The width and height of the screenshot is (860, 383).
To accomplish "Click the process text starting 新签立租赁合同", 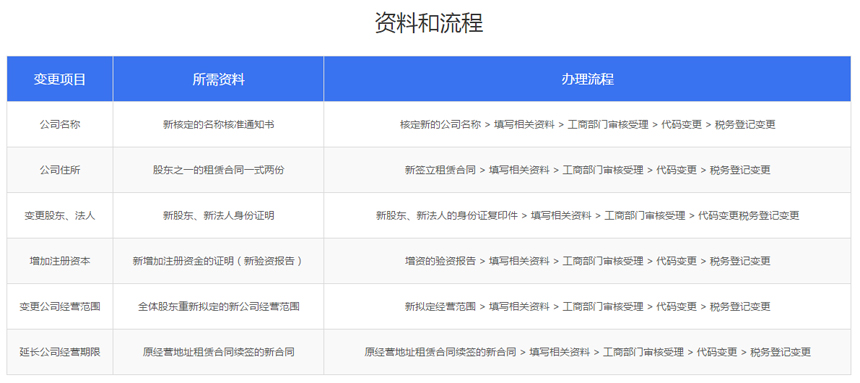I will coord(587,170).
